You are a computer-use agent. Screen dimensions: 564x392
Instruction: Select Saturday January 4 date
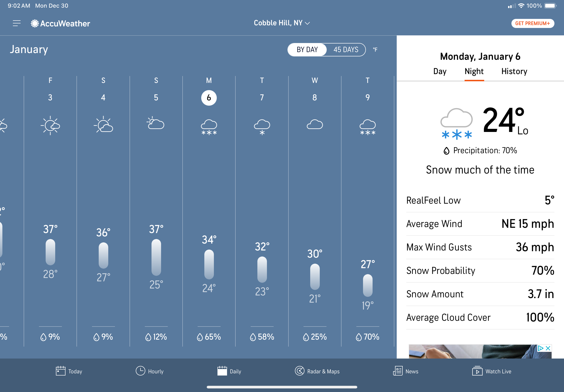[103, 98]
